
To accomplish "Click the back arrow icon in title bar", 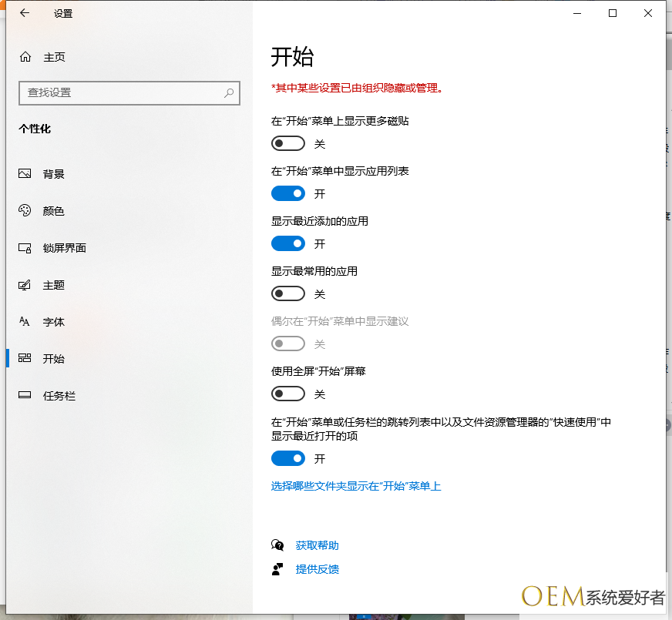I will [x=25, y=13].
